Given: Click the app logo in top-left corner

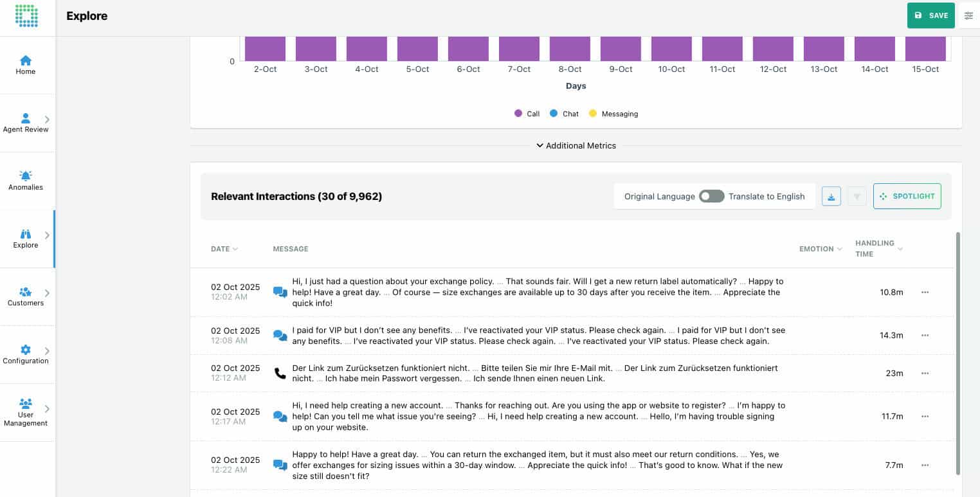Looking at the screenshot, I should tap(26, 16).
